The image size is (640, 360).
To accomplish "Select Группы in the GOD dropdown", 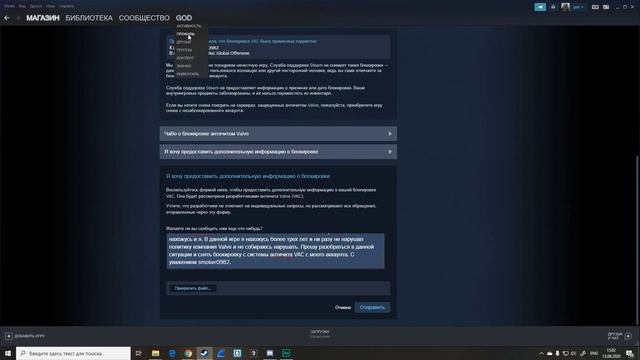I will coord(184,50).
